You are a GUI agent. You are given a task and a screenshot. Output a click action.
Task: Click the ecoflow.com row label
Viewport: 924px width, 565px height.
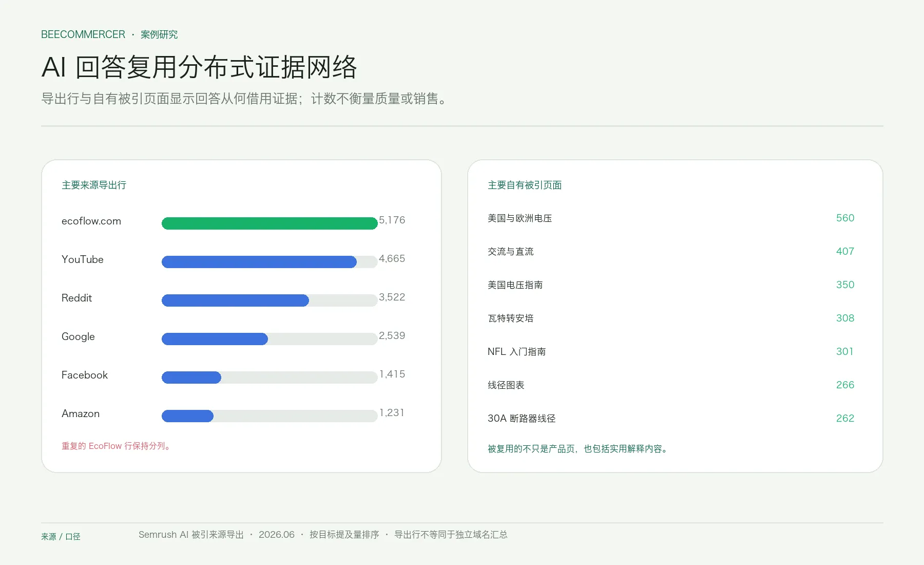[91, 221]
